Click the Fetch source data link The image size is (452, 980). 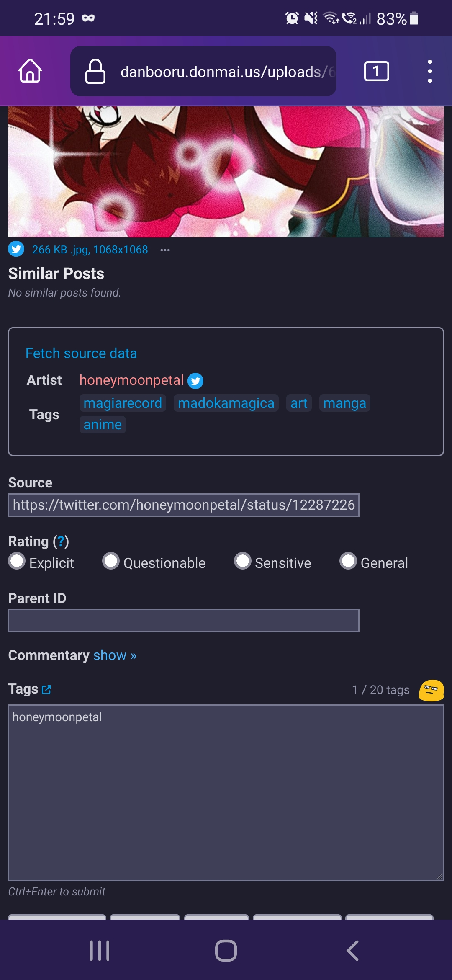(81, 353)
